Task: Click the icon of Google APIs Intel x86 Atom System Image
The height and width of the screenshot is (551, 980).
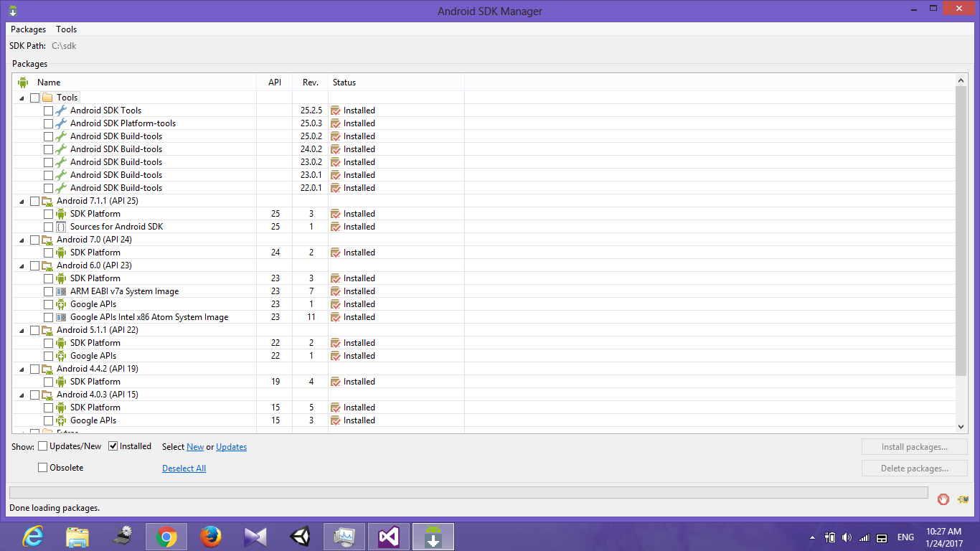Action: 61,317
